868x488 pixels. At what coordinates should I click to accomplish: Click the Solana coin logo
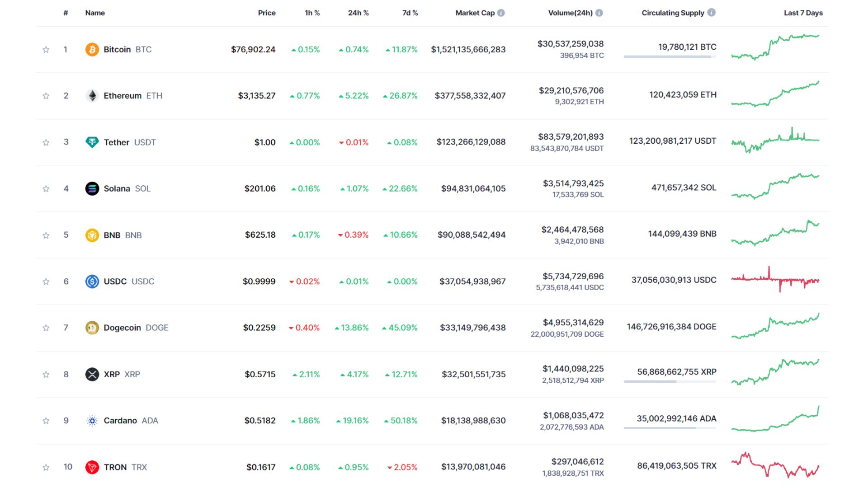point(92,188)
